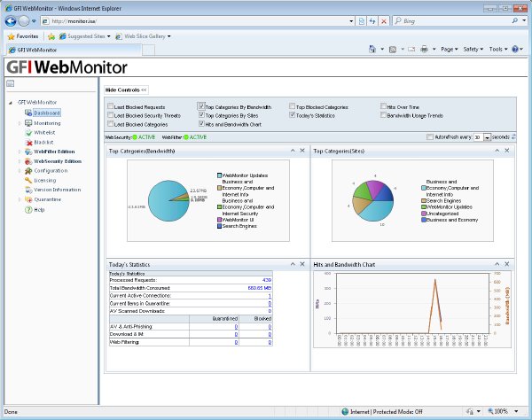532x420 pixels.
Task: Collapse the Top Categories(Sites) panel
Action: point(497,151)
